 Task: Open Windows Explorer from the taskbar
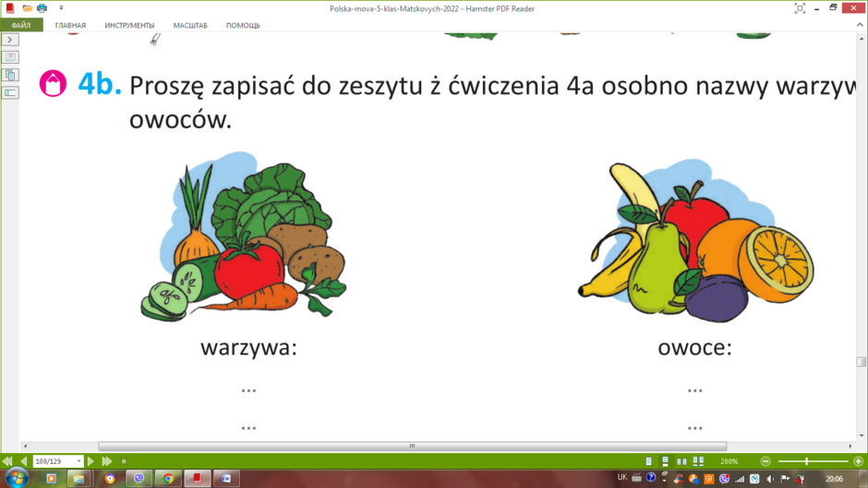coord(78,479)
